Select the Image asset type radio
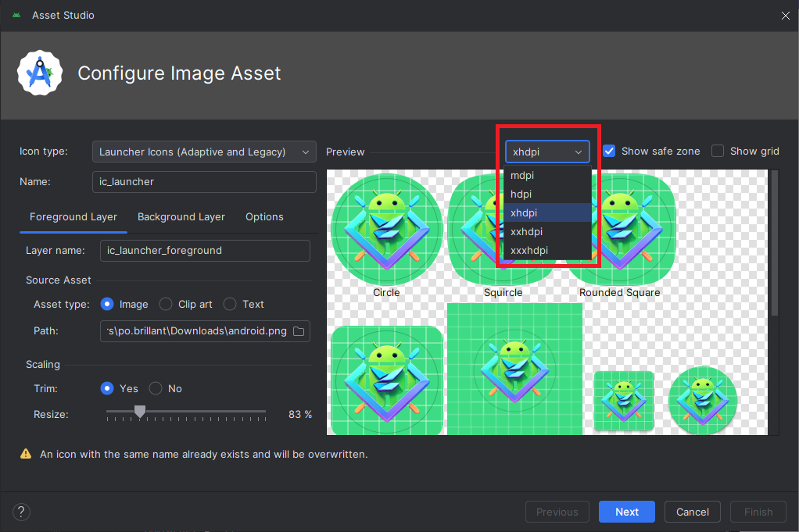The width and height of the screenshot is (799, 532). point(107,304)
